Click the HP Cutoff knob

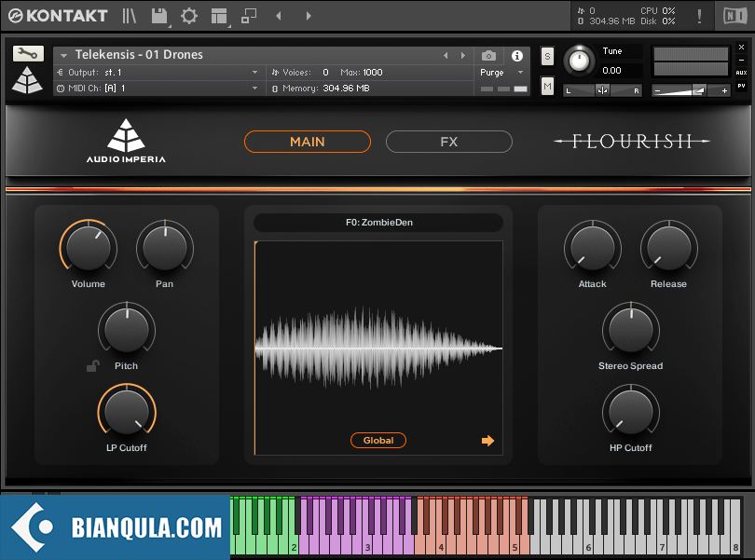631,411
